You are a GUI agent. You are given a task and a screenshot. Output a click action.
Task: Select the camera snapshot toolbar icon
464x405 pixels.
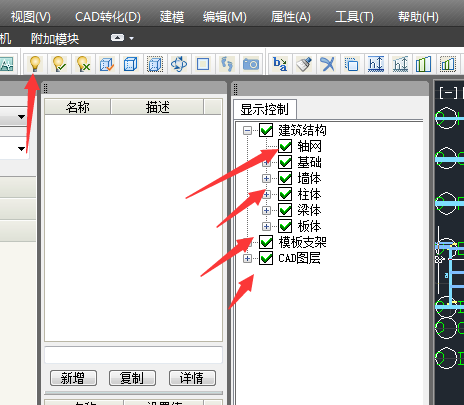[251, 63]
